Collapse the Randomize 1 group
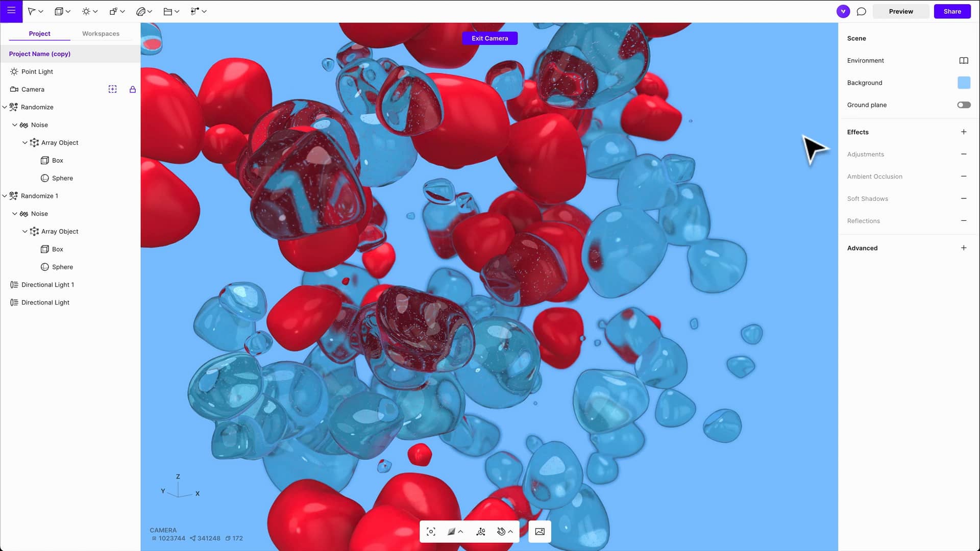Image resolution: width=980 pixels, height=551 pixels. pyautogui.click(x=5, y=196)
